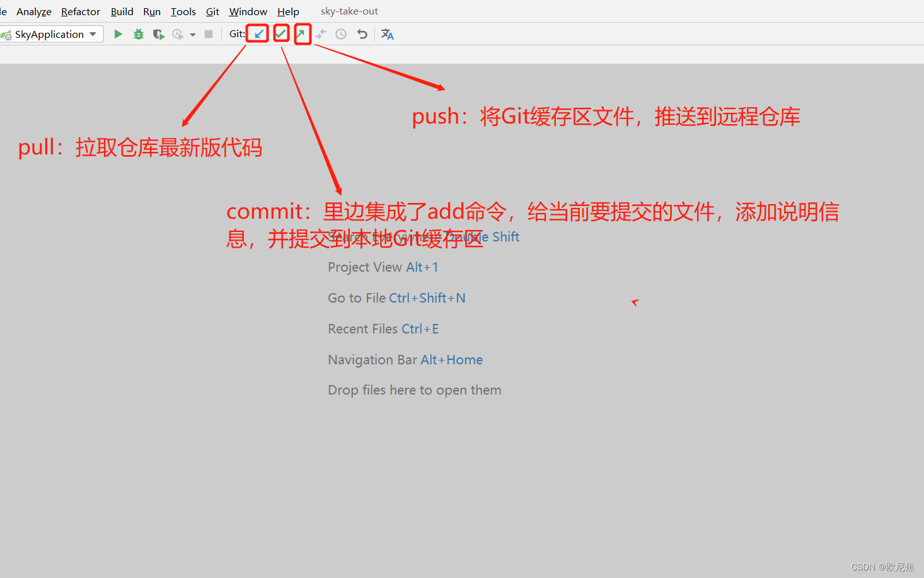Run with Coverage using the shield icon
The height and width of the screenshot is (578, 924).
pyautogui.click(x=158, y=34)
